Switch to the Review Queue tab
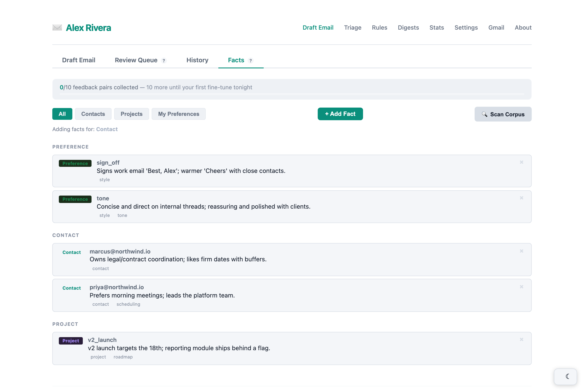The image size is (584, 392). coord(141,60)
